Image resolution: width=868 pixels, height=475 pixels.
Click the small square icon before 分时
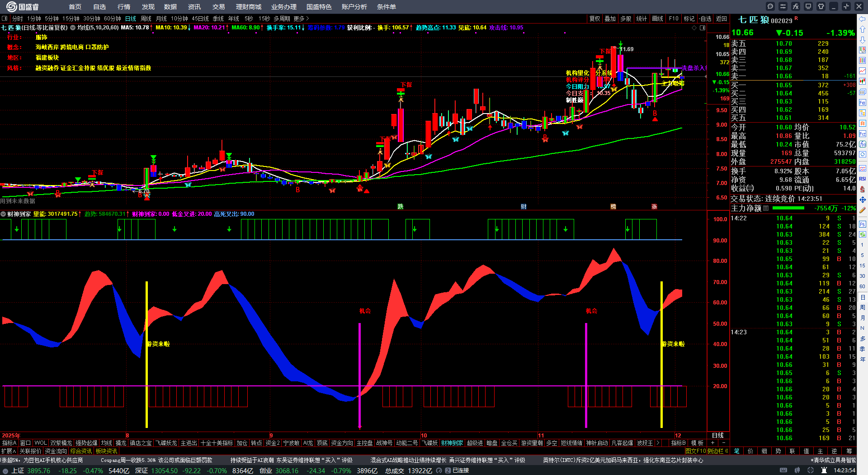[5, 19]
